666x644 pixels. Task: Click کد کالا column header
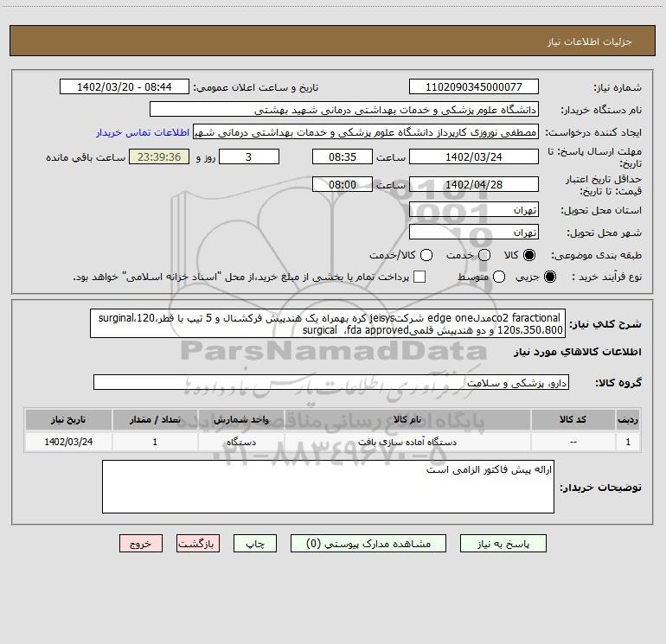[x=573, y=419]
